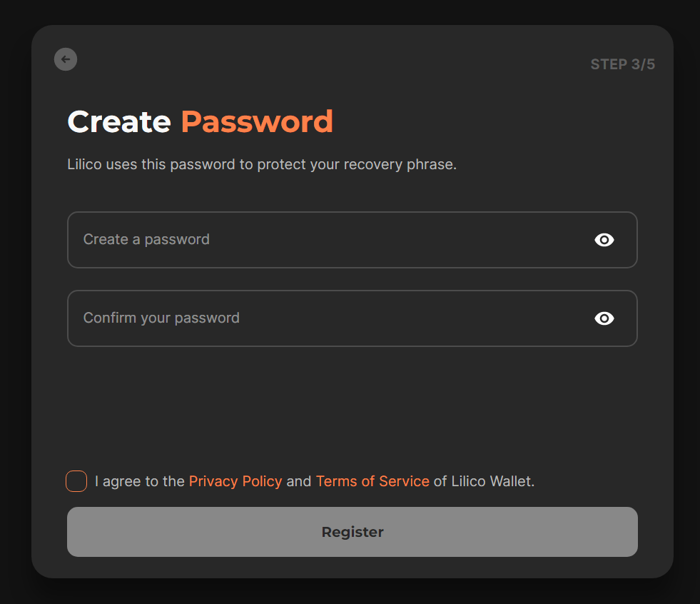Click the STEP 3/5 indicator
This screenshot has width=700, height=604.
click(623, 64)
